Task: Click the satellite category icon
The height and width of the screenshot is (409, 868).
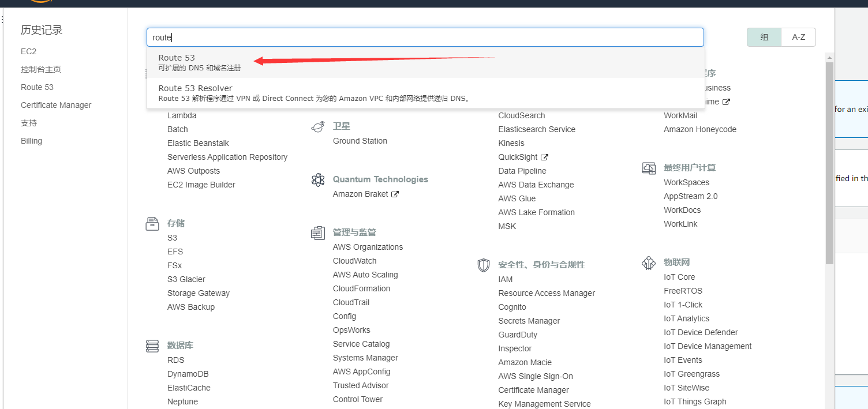Action: point(317,127)
